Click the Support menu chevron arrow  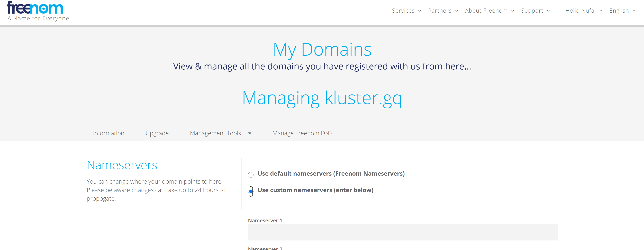(x=548, y=11)
